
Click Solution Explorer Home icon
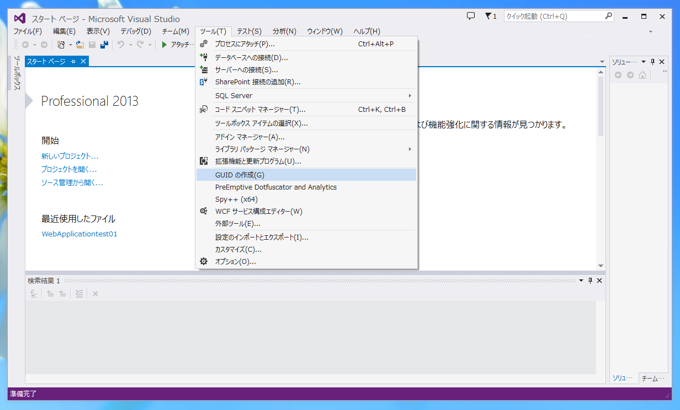pyautogui.click(x=642, y=75)
